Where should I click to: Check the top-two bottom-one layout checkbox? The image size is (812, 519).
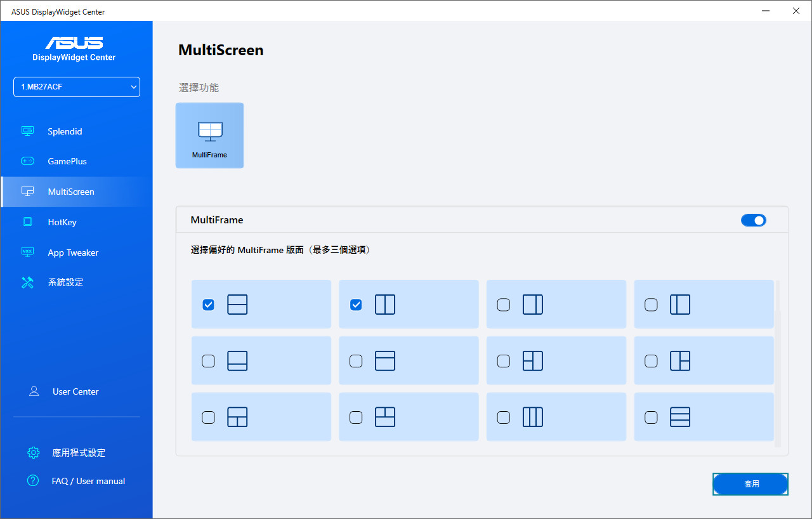(x=356, y=417)
